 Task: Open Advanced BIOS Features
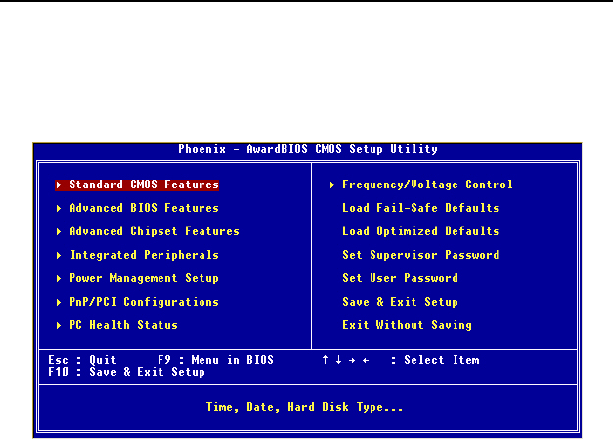143,208
